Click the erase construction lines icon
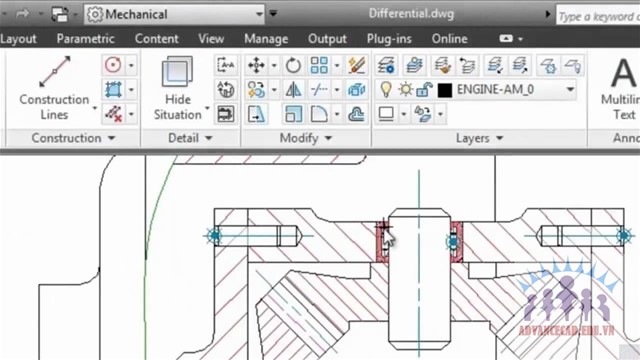Viewport: 640px width, 360px height. pos(113,113)
